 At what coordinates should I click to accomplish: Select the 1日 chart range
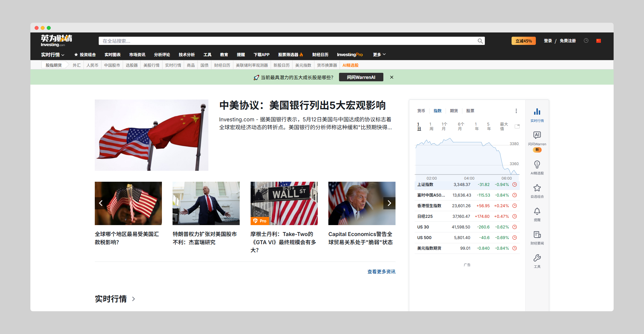tap(419, 127)
